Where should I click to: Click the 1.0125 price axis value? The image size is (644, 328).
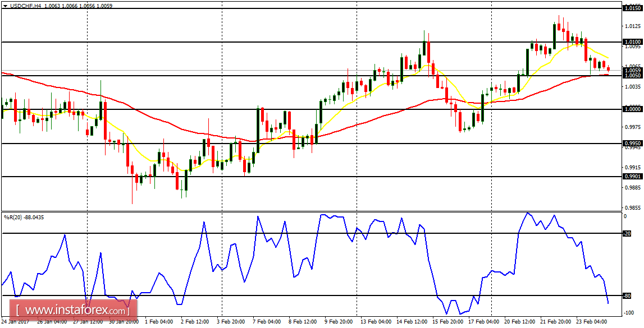(633, 26)
